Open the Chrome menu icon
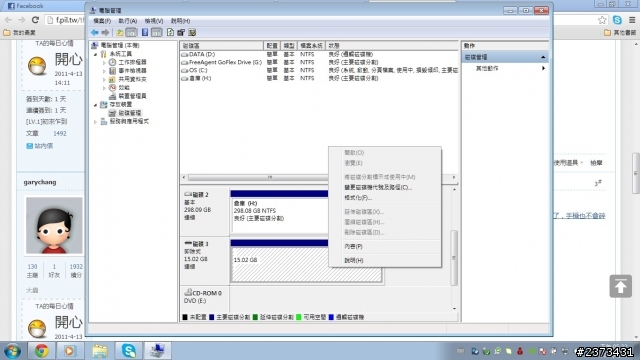This screenshot has width=640, height=360. tap(632, 20)
